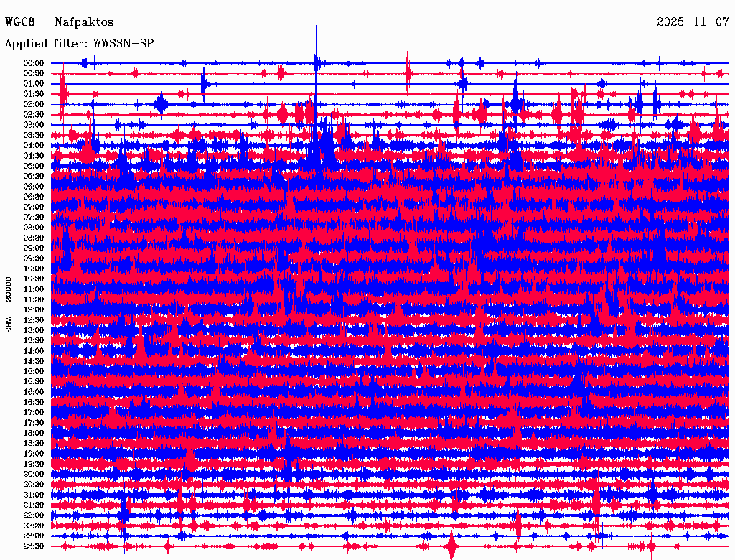This screenshot has height=560, width=735.
Task: Click the '23:30' time label
Action: coord(34,546)
